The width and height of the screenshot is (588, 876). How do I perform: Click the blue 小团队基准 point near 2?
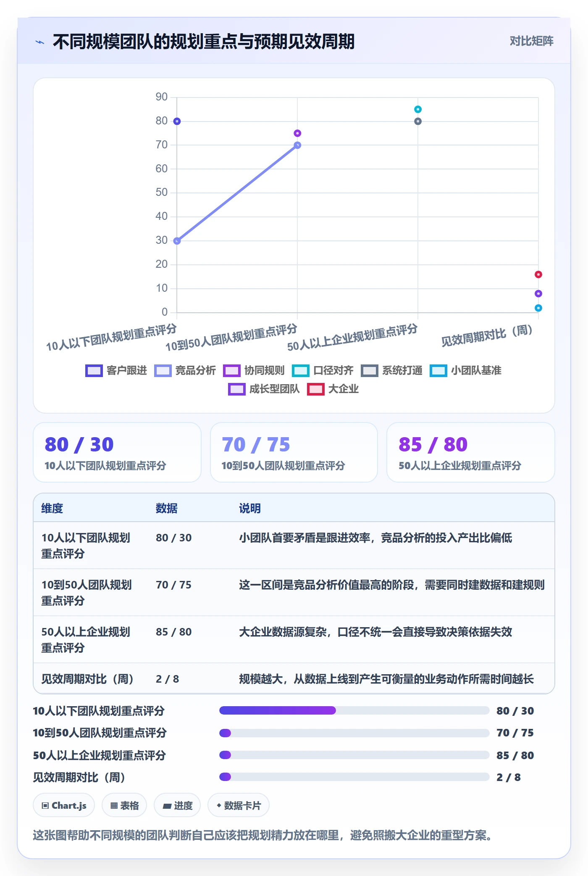(538, 308)
